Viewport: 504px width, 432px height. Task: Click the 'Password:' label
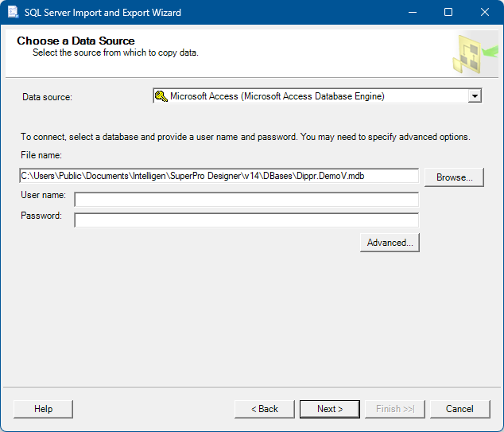pos(41,216)
